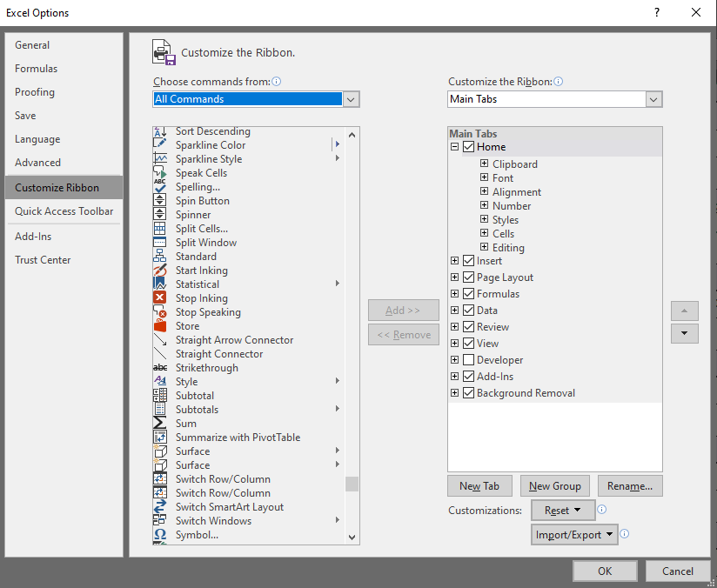
Task: Open the Customize the Ribbon dropdown
Action: point(653,99)
